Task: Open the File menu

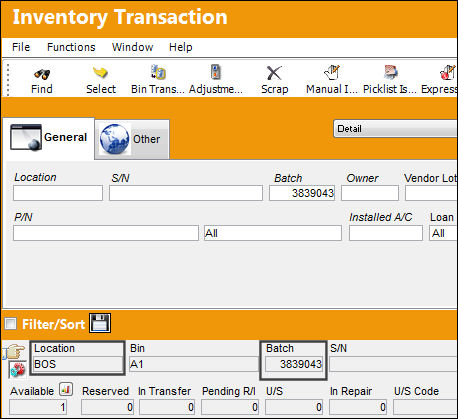Action: 21,47
